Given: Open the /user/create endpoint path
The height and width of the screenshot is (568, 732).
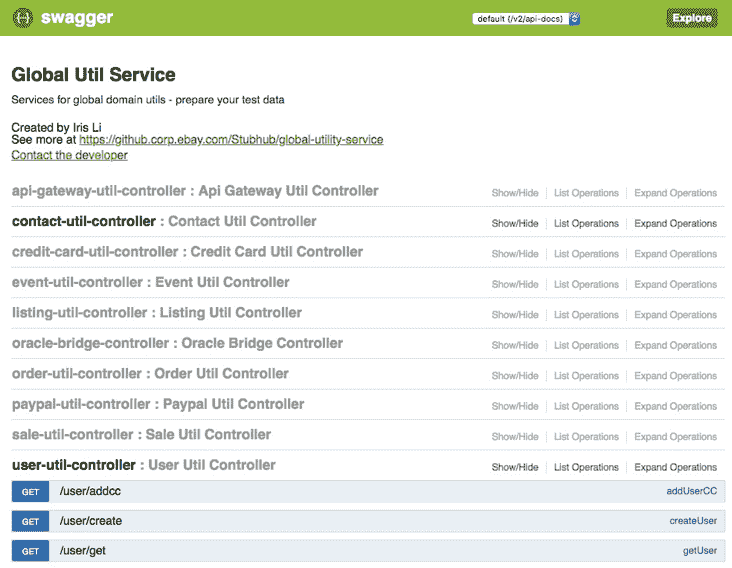Looking at the screenshot, I should click(91, 521).
